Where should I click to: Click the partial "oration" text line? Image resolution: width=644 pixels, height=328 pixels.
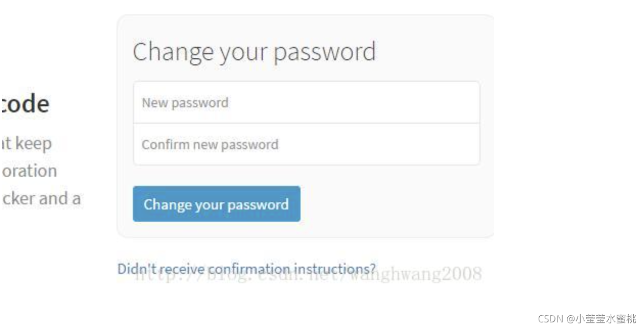pyautogui.click(x=29, y=171)
